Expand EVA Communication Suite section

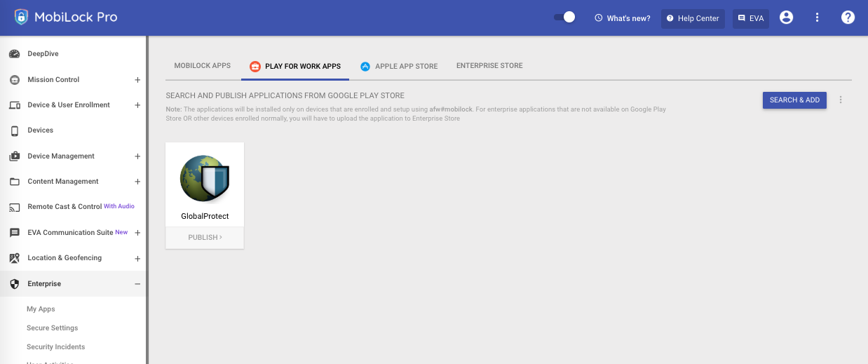point(137,233)
